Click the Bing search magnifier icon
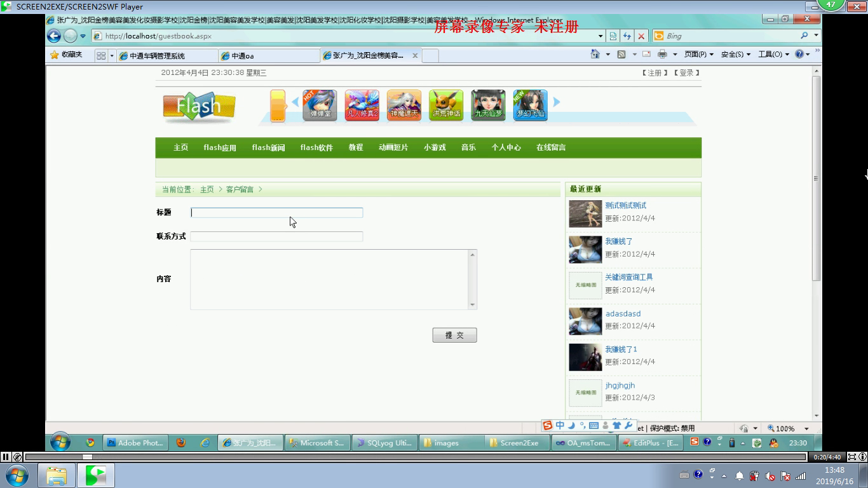 click(x=804, y=36)
